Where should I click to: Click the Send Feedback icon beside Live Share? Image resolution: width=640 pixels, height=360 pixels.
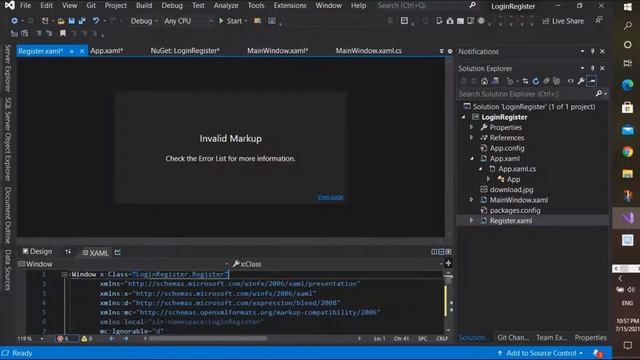[598, 20]
